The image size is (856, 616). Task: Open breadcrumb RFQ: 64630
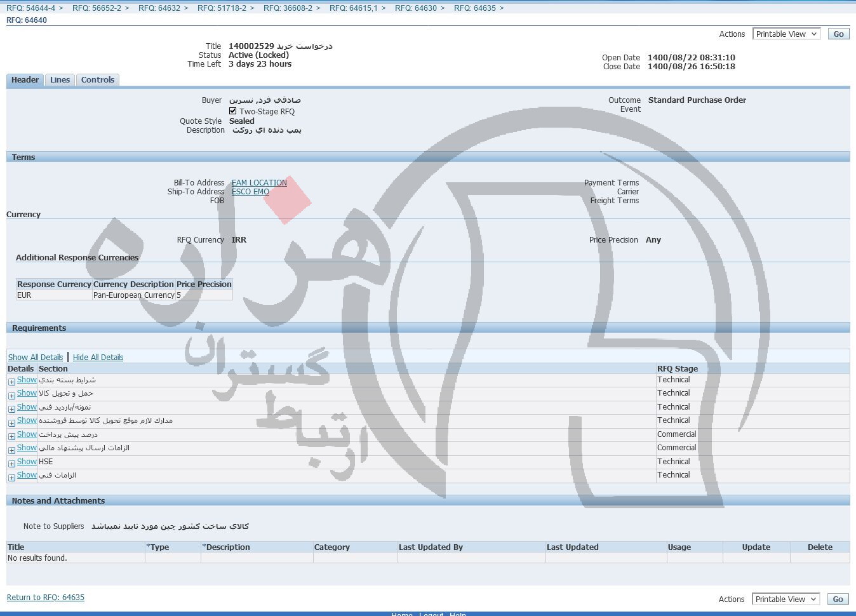[416, 8]
